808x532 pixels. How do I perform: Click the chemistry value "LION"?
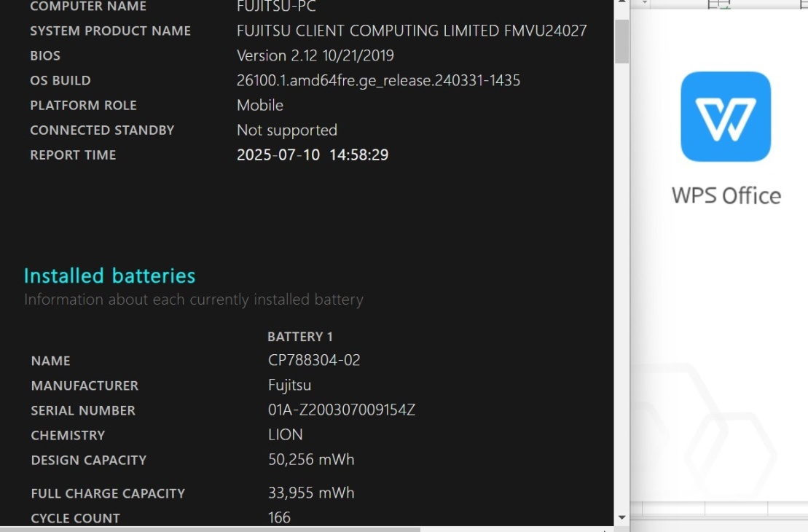pos(285,434)
